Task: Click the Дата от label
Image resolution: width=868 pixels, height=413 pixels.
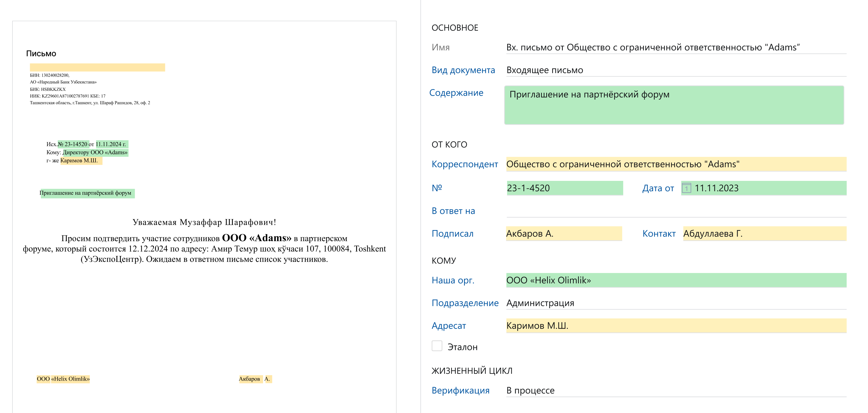Action: pos(658,188)
